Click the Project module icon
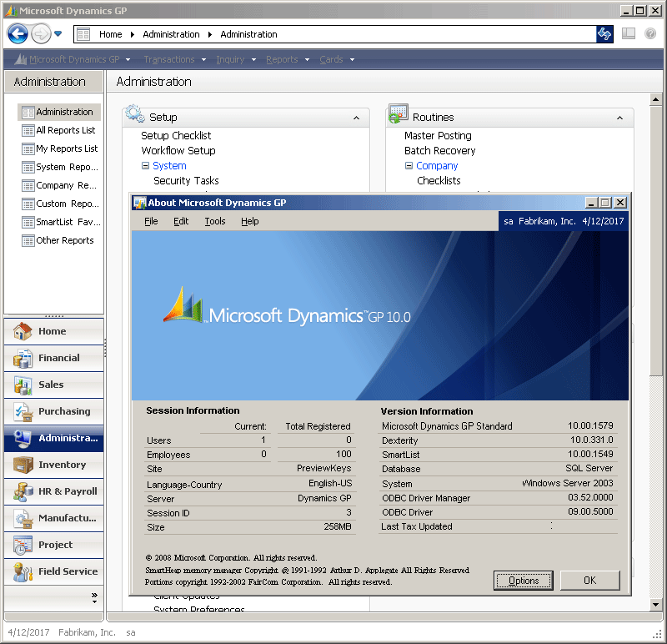The width and height of the screenshot is (667, 644). 23,545
